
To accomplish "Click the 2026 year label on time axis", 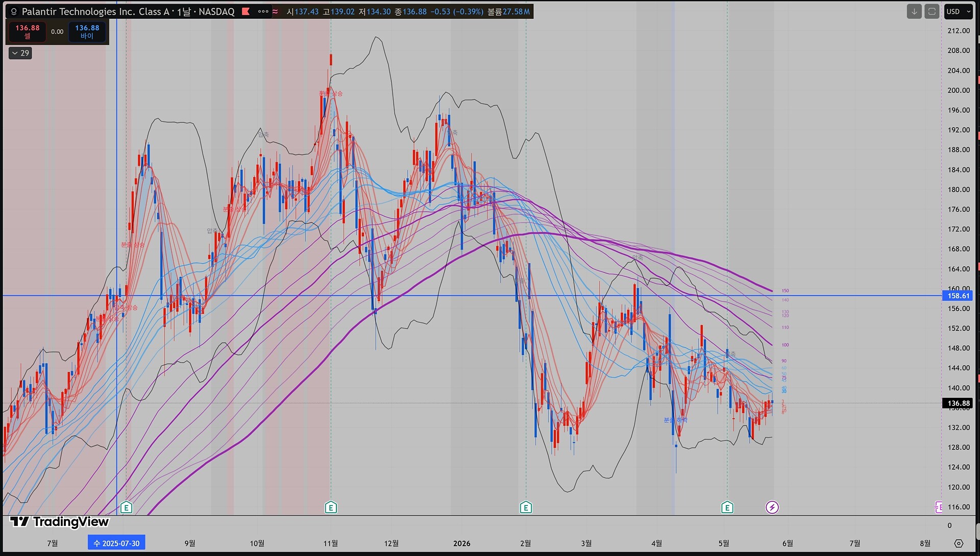I will [462, 543].
